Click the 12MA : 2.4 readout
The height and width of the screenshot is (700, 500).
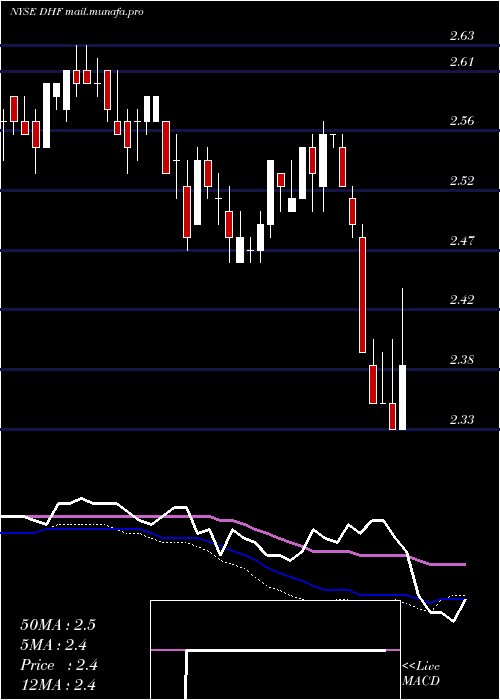point(58,685)
